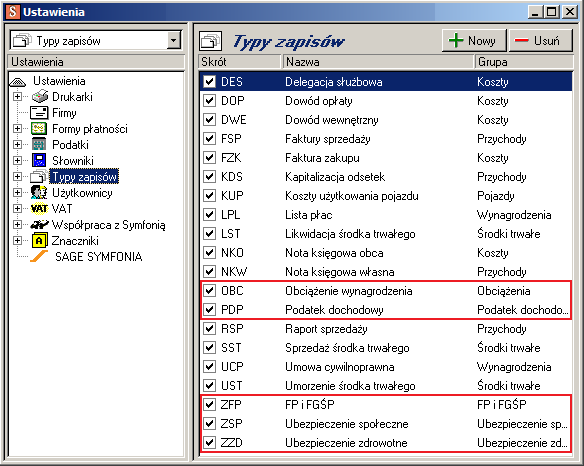Expand the Znaczniki tree node
This screenshot has height=466, width=584.
click(x=17, y=241)
